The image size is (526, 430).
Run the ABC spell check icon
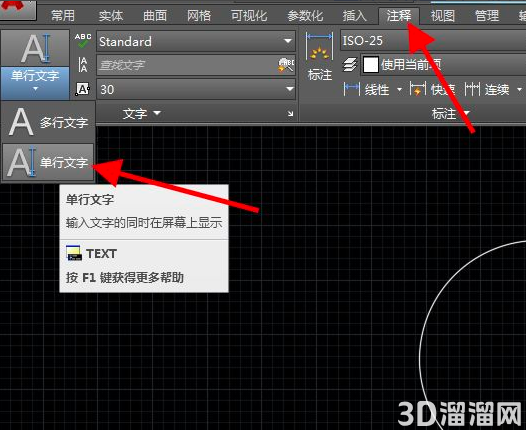pyautogui.click(x=83, y=41)
